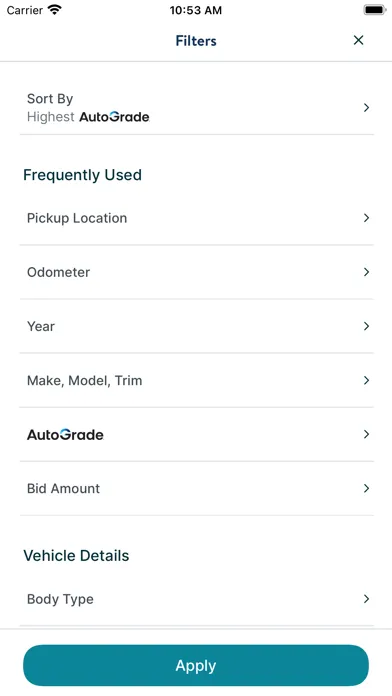Click the Body Type chevron arrow

coord(366,599)
